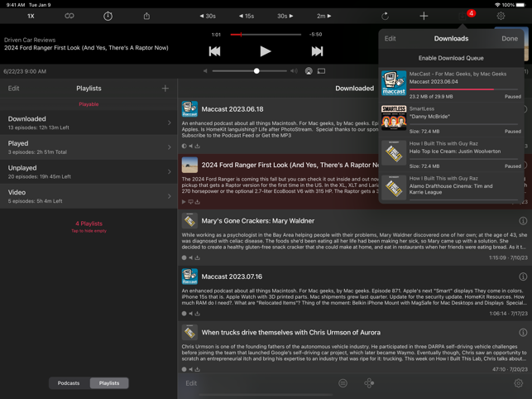This screenshot has width=532, height=399.
Task: Open the sleep timer
Action: [108, 16]
